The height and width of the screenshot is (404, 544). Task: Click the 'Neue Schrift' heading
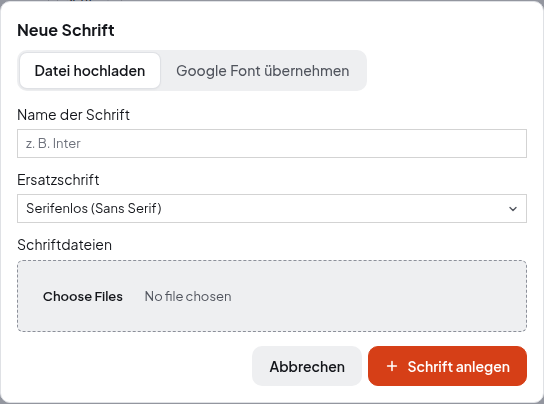click(x=66, y=30)
